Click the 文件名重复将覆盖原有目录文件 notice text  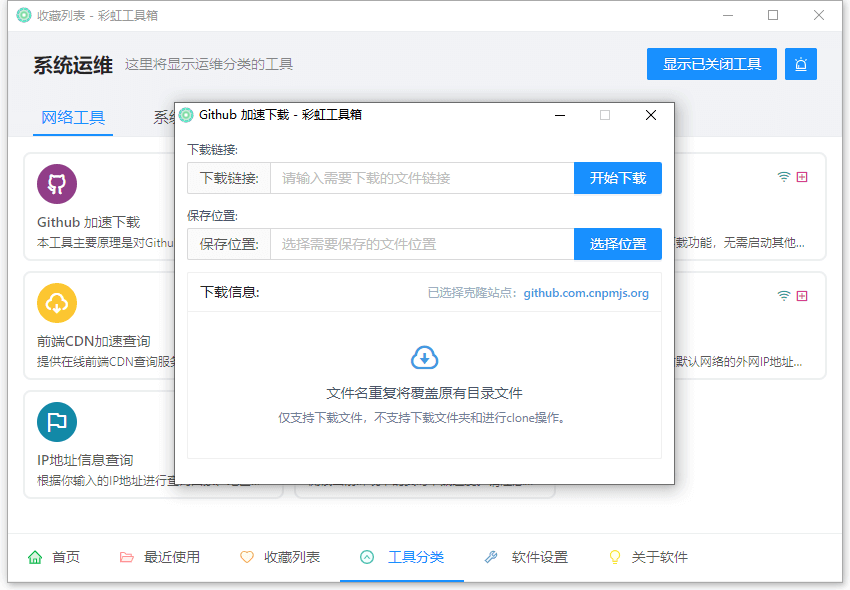pyautogui.click(x=424, y=393)
